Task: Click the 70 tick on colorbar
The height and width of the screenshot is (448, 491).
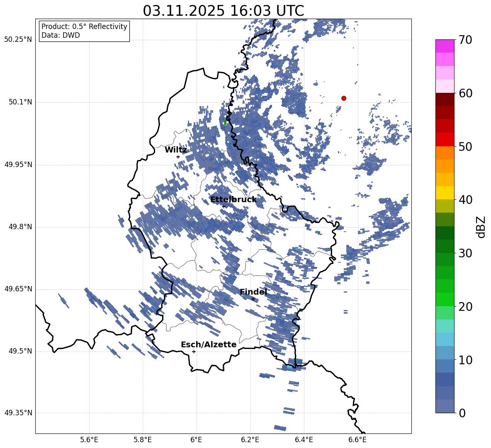Action: (x=465, y=40)
